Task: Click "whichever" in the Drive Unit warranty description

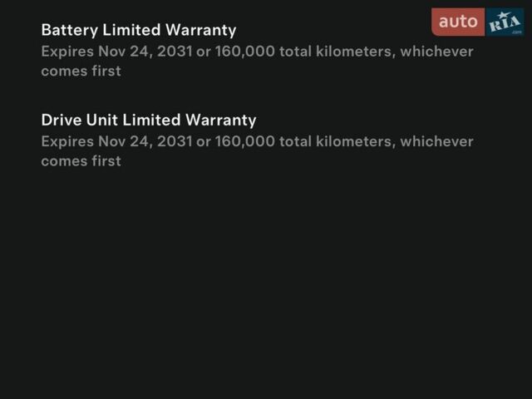Action: (436, 141)
